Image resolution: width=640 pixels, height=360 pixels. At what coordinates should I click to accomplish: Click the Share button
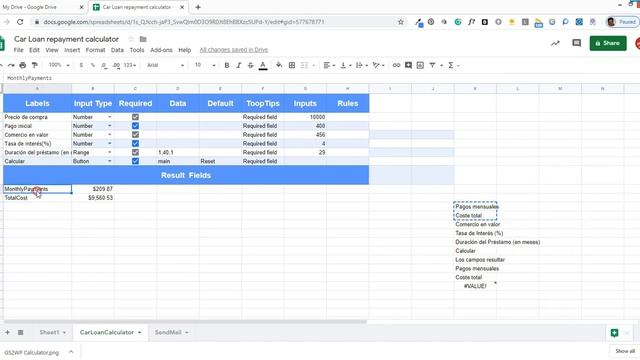click(608, 43)
